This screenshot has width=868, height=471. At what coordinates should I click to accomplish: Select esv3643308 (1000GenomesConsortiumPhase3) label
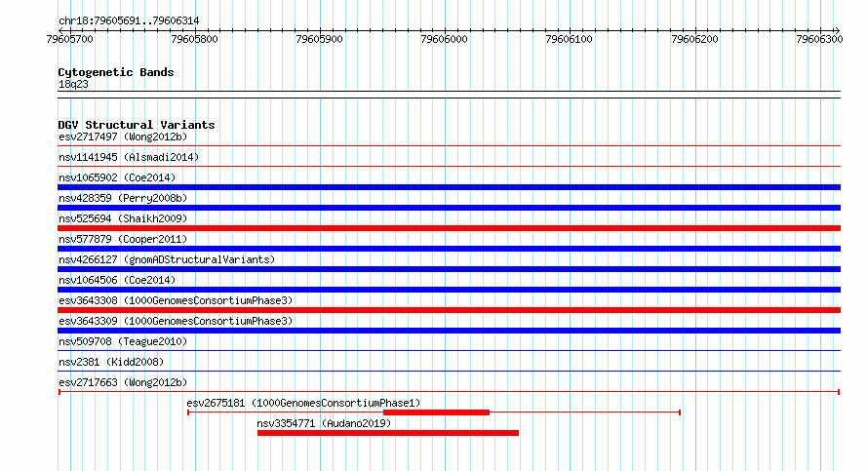point(176,300)
